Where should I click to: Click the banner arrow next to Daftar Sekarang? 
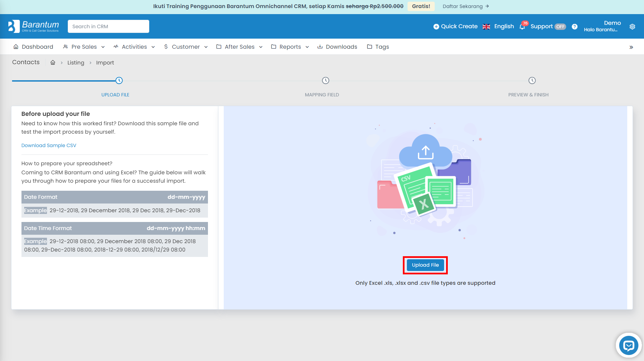tap(487, 6)
